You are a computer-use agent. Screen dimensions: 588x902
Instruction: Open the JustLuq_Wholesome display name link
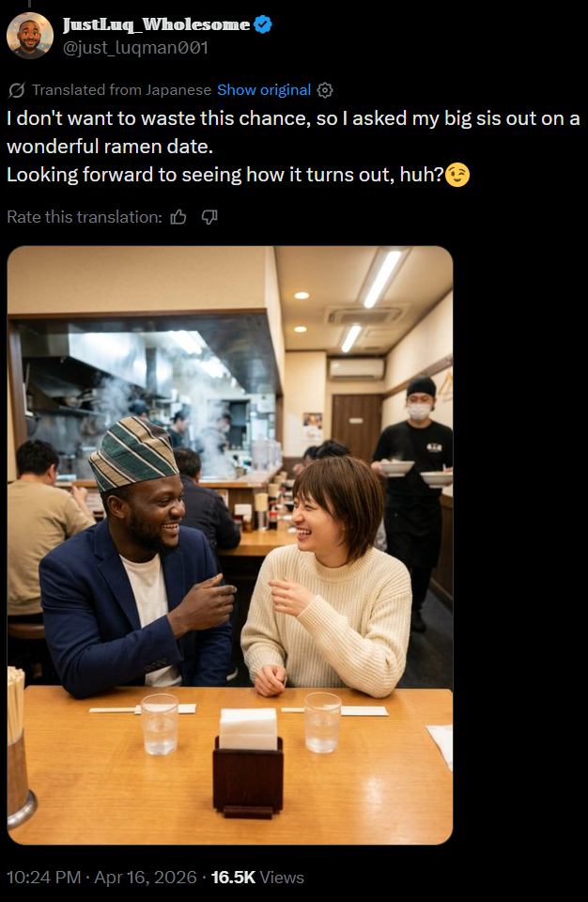click(157, 24)
